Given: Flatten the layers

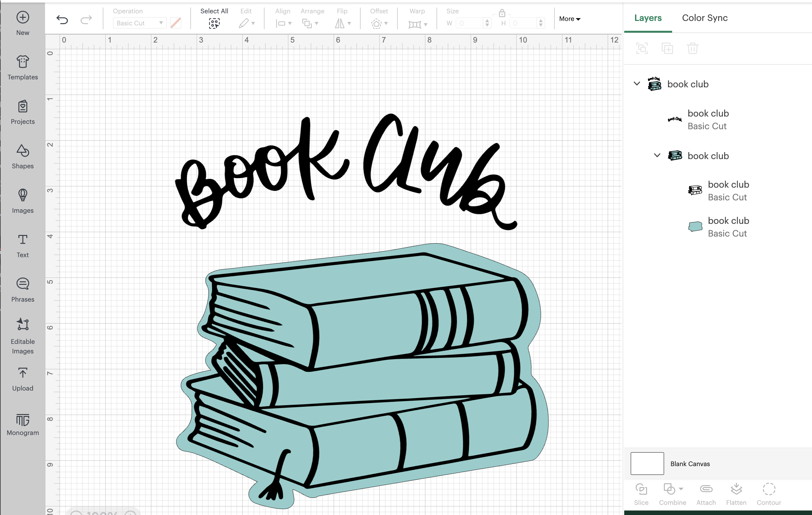Looking at the screenshot, I should [736, 494].
